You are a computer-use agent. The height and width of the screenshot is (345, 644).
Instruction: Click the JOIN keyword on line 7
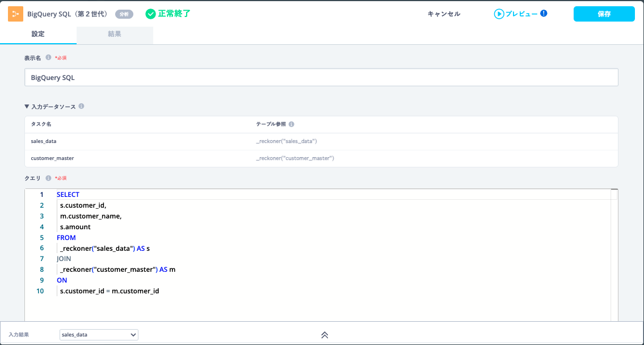point(64,259)
